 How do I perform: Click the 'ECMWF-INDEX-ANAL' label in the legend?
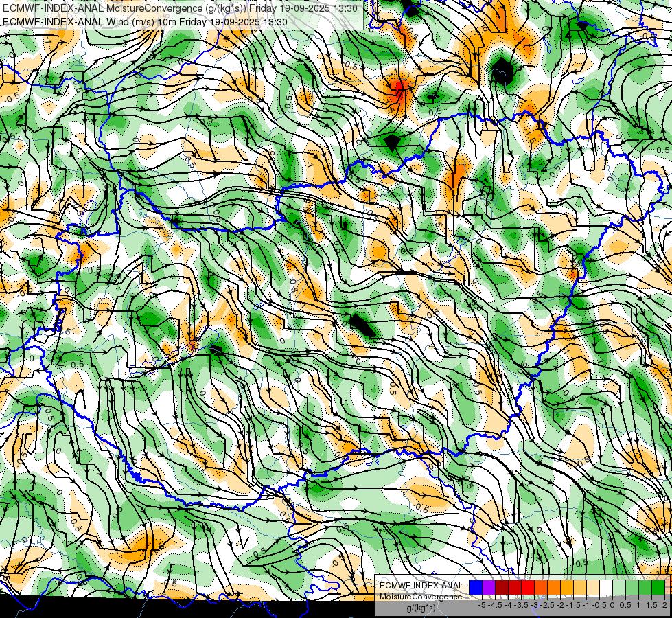click(421, 586)
